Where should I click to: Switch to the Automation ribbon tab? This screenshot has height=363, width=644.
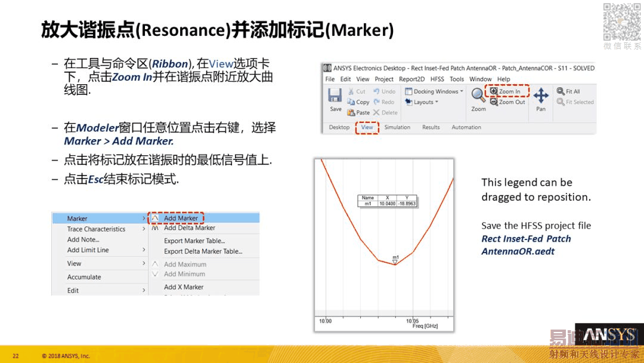point(466,127)
